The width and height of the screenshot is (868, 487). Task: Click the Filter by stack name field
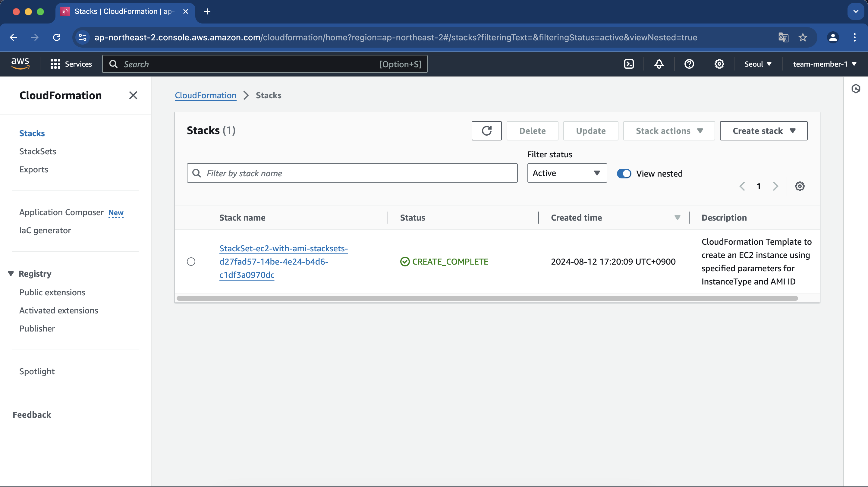(x=352, y=173)
